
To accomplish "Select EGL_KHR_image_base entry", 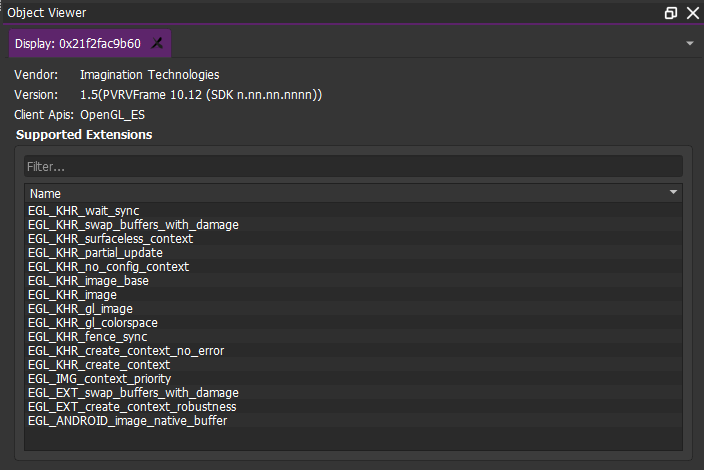I will pos(353,281).
